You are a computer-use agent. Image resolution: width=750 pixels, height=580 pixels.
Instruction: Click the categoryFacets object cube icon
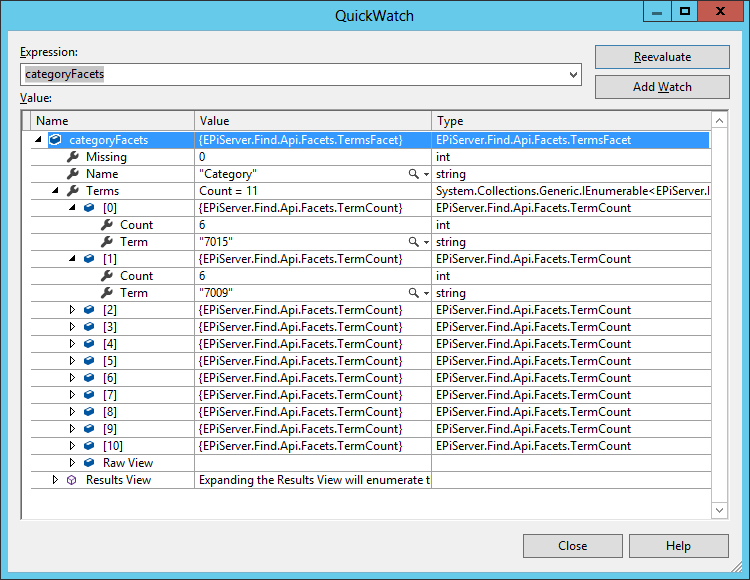click(x=55, y=140)
